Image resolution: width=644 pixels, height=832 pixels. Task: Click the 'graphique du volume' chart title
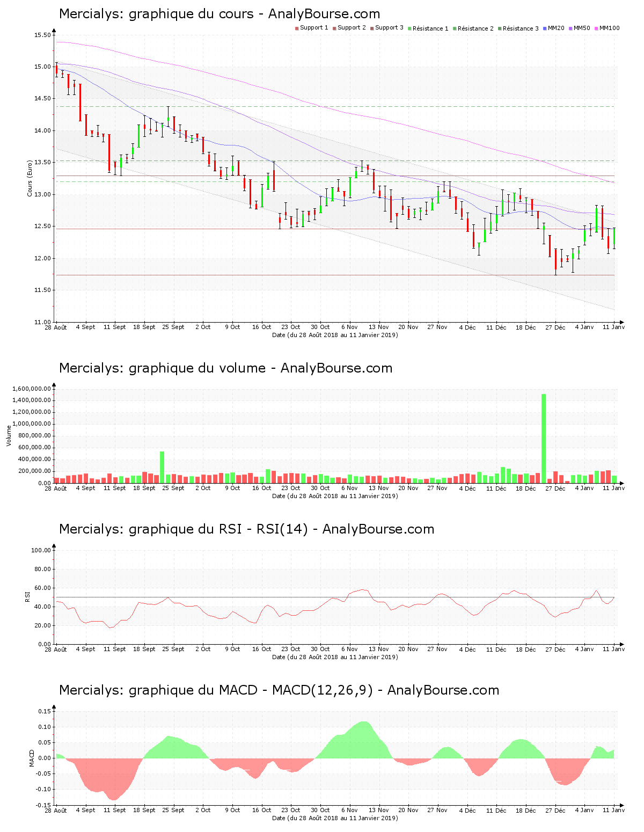tap(225, 368)
